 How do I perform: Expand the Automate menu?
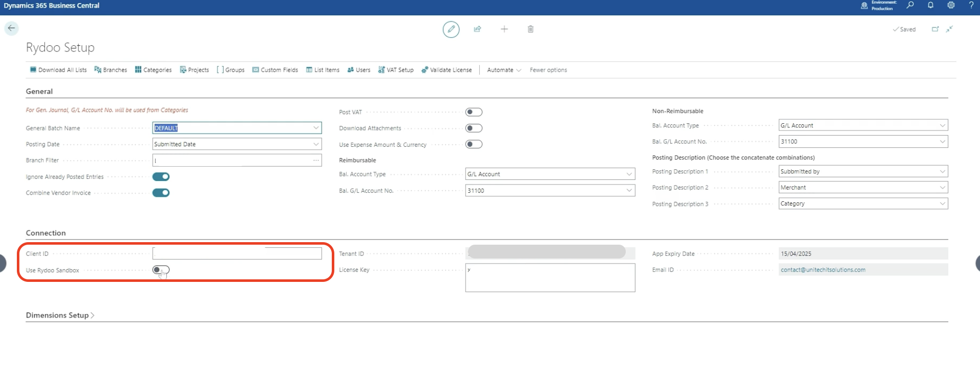(x=504, y=70)
